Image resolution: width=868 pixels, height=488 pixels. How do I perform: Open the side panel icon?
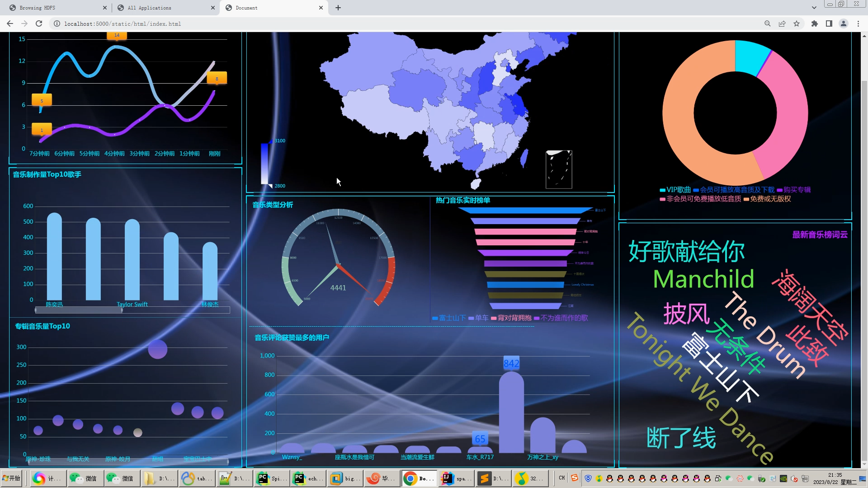[829, 23]
